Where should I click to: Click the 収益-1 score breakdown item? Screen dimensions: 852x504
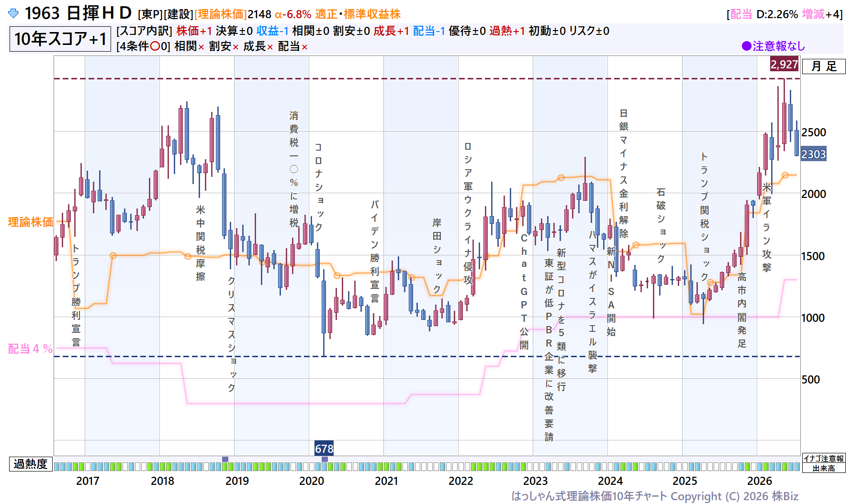[x=272, y=31]
